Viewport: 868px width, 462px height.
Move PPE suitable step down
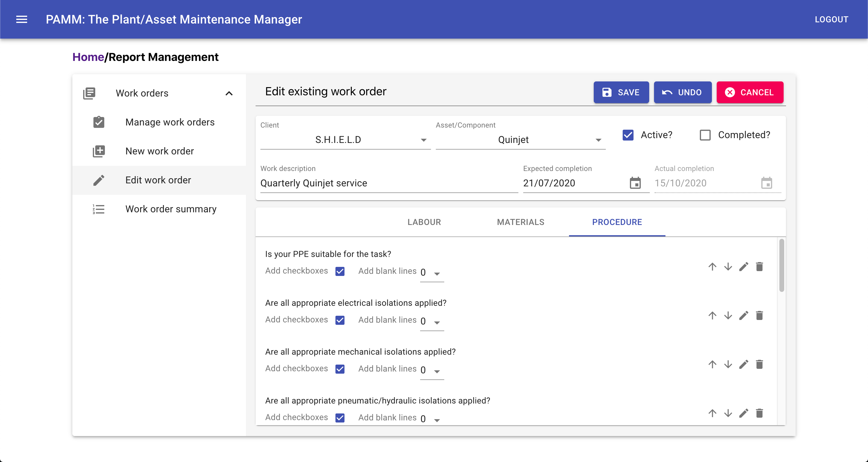tap(728, 267)
